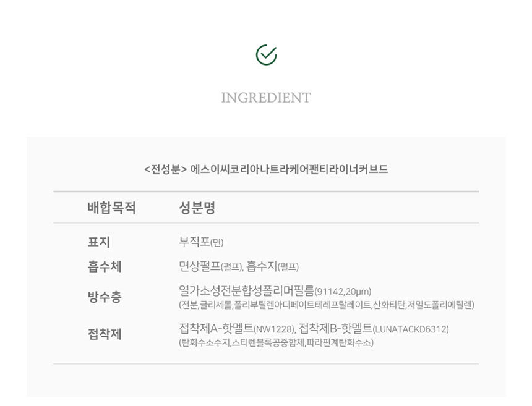Image resolution: width=532 pixels, height=406 pixels.
Task: Click the LUNATACKD6312 code text
Action: [411, 329]
